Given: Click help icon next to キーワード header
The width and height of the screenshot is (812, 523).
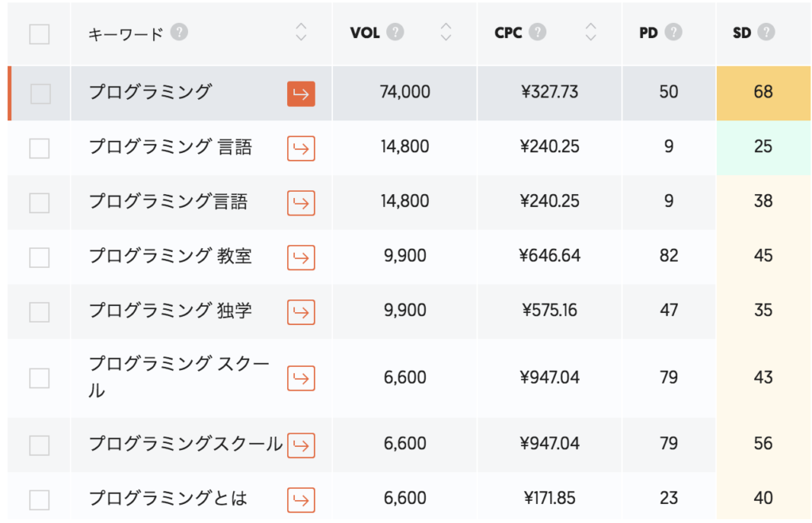Looking at the screenshot, I should click(x=179, y=32).
